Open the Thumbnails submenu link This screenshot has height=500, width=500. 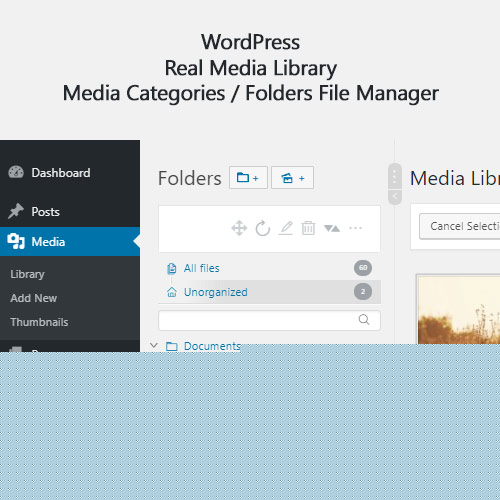[x=39, y=322]
